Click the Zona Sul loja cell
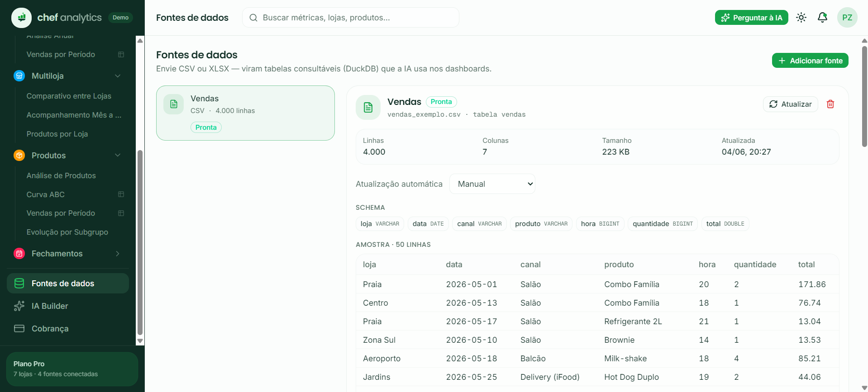Screen dimensions: 868x392 tap(379, 340)
